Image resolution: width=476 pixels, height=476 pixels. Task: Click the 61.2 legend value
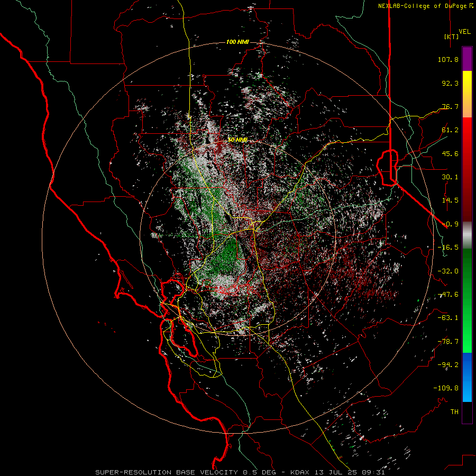point(450,130)
